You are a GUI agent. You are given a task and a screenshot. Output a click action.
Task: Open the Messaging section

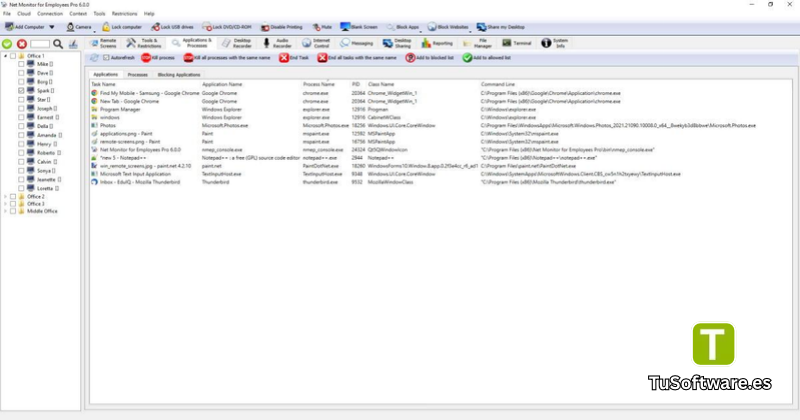[x=357, y=43]
